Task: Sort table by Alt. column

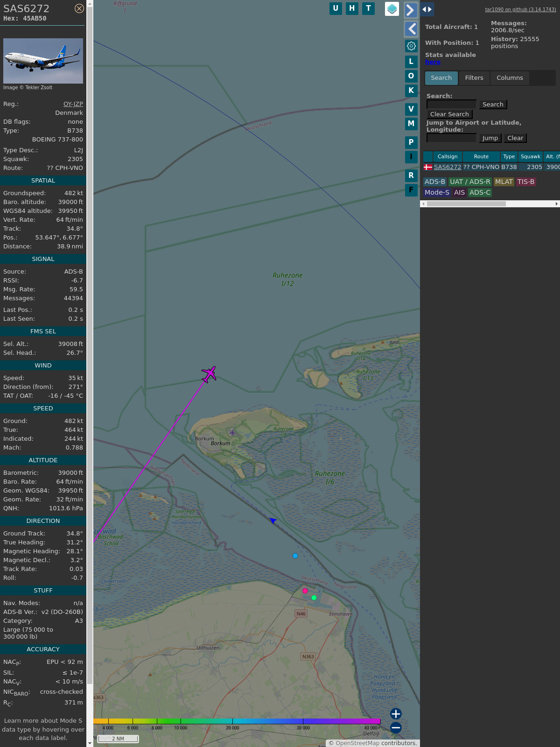Action: click(x=552, y=157)
